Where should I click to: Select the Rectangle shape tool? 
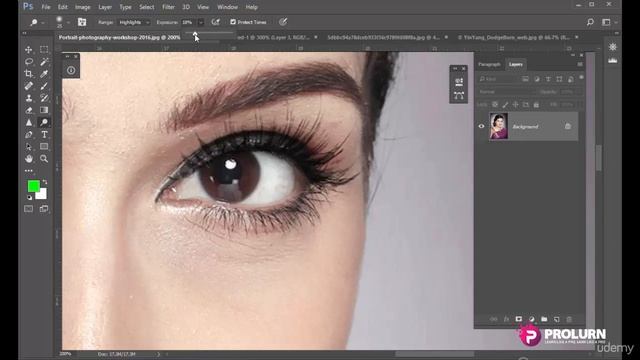(44, 147)
